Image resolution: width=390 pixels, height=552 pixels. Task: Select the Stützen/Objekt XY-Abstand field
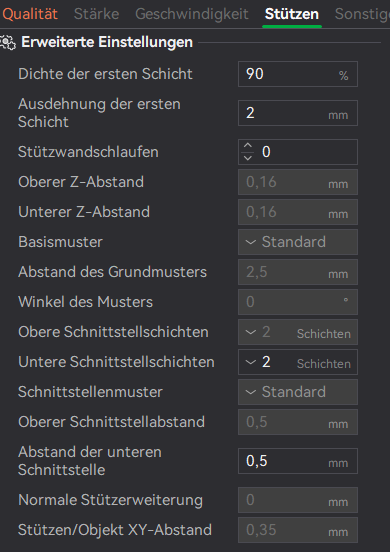(298, 530)
